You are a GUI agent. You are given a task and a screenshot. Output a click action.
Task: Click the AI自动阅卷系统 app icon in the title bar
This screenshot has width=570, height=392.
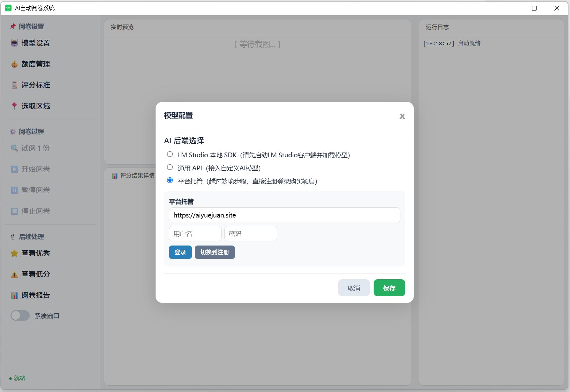8,8
